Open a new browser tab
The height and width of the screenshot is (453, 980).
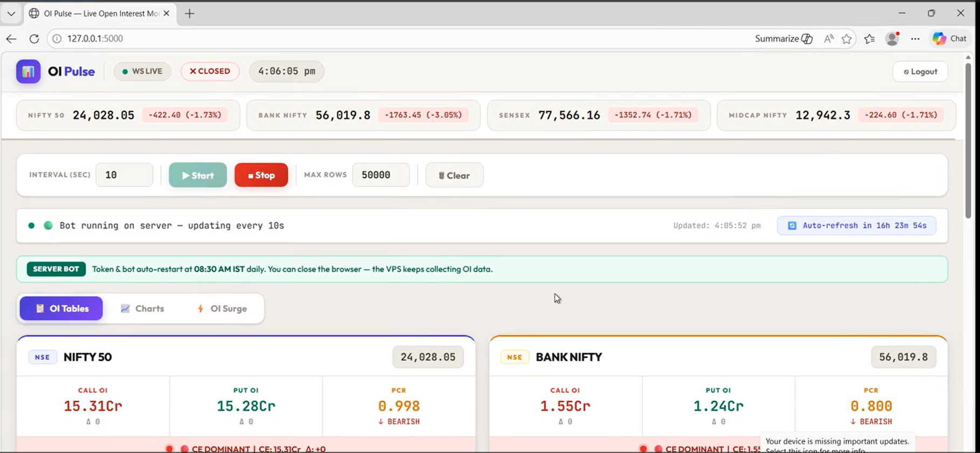pyautogui.click(x=189, y=13)
